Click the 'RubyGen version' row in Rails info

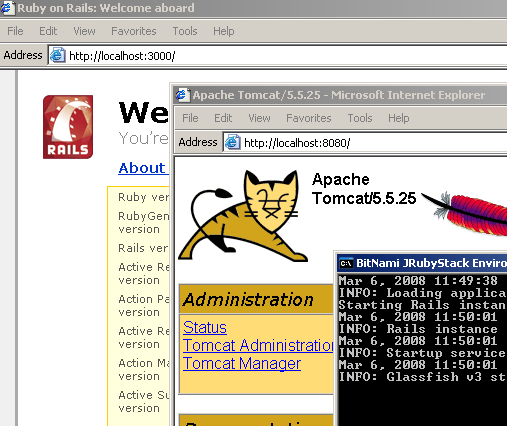[x=143, y=223]
